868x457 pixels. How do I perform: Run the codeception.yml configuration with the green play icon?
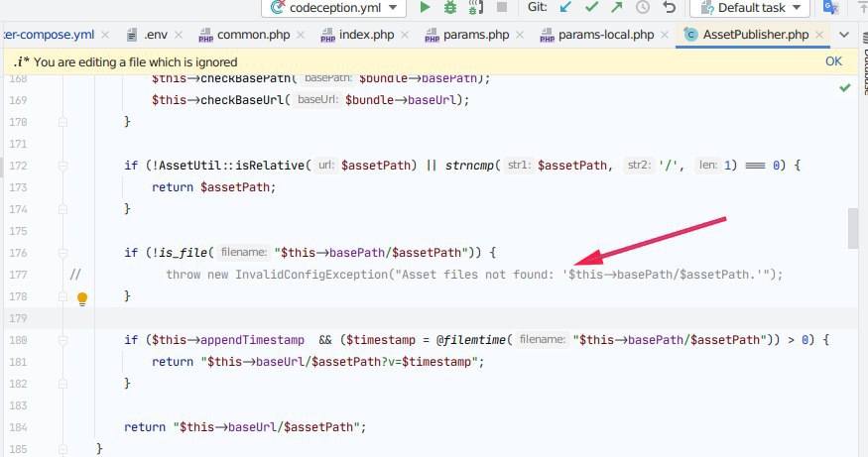point(425,7)
